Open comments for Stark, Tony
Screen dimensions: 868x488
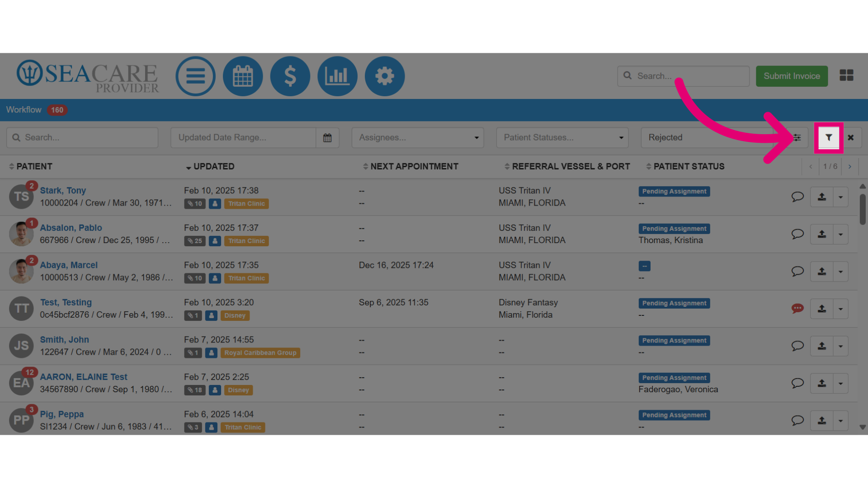[797, 197]
